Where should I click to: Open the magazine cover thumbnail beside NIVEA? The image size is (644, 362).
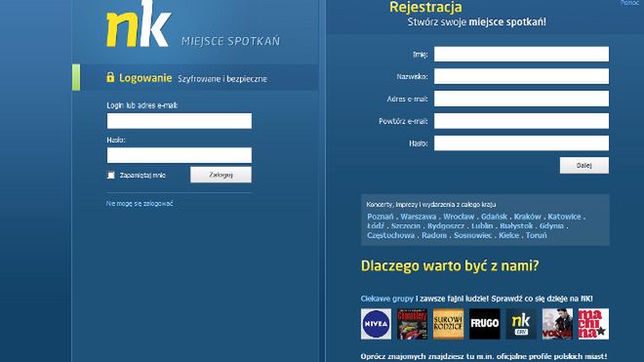coord(412,324)
